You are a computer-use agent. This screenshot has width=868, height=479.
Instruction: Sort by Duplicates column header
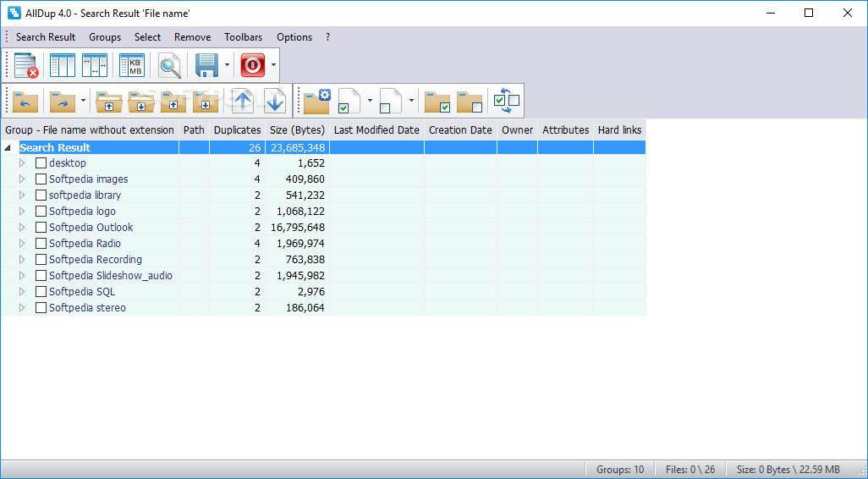click(x=237, y=130)
